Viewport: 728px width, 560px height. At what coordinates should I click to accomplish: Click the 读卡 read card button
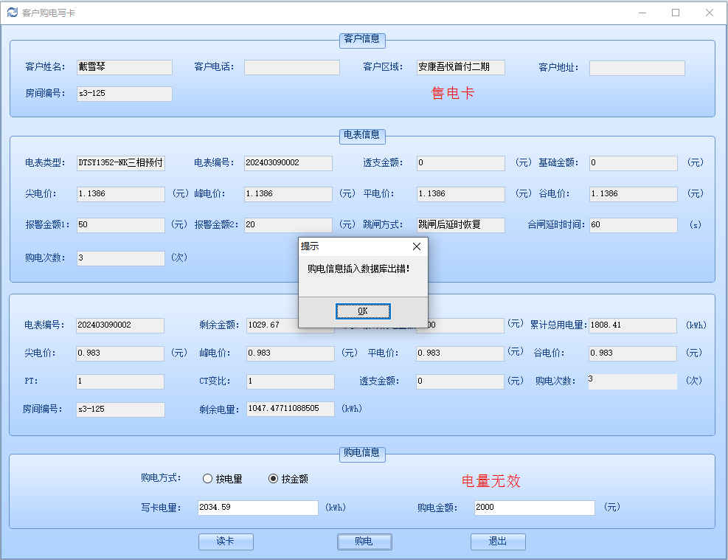pos(226,542)
